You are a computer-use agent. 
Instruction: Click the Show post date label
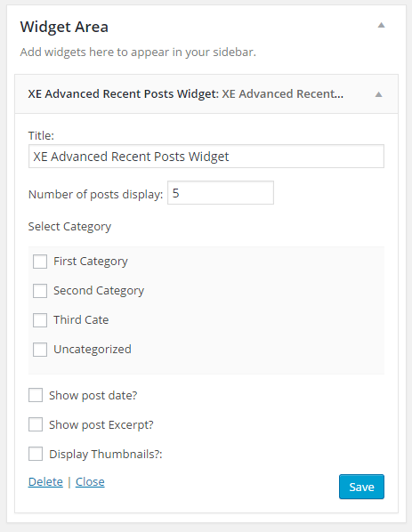click(93, 396)
